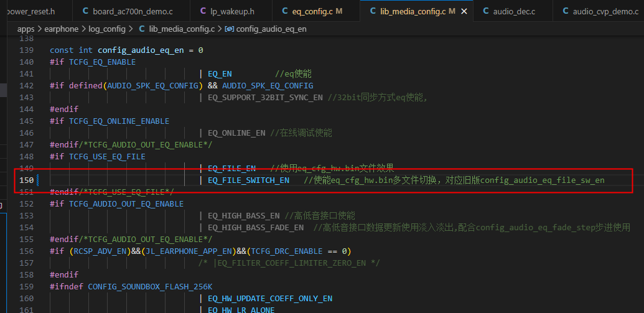Viewport: 644px width, 313px height.
Task: Click TCFG_EQ_ONLINE_ENABLE on line 145
Action: click(x=119, y=121)
